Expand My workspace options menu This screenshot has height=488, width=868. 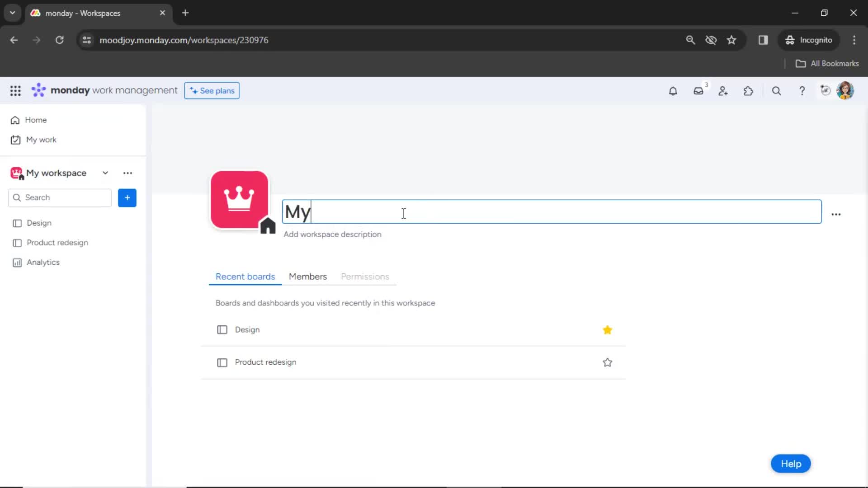[127, 173]
